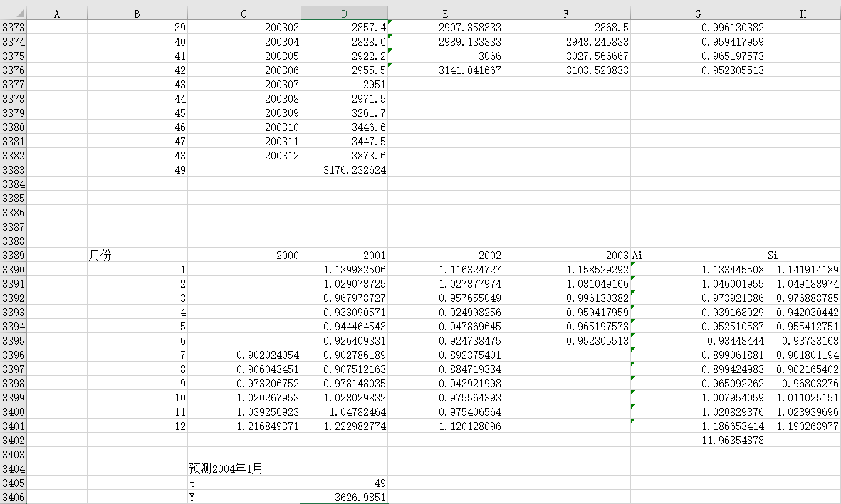This screenshot has height=504, width=841.
Task: Click cell containing 1.120128096
Action: (445, 426)
